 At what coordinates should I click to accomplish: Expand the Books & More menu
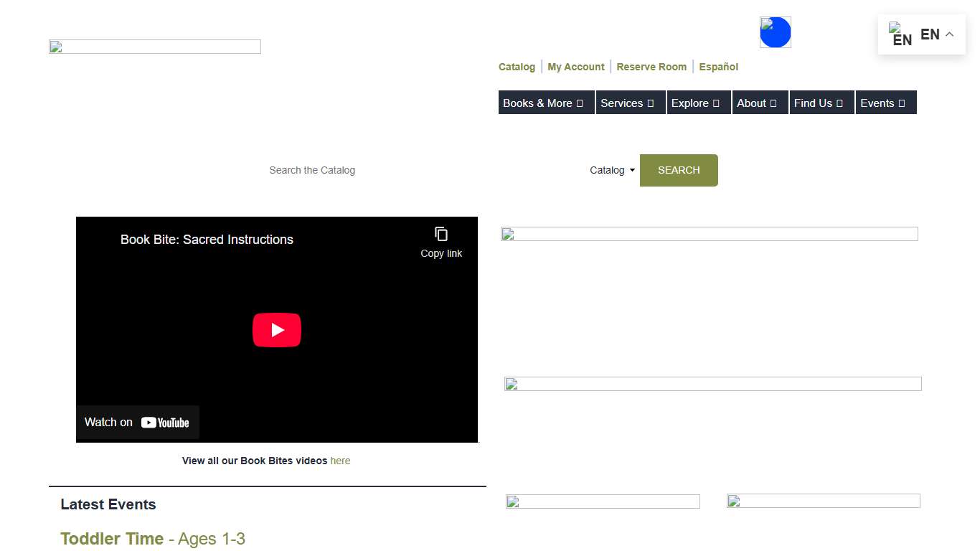tap(545, 103)
